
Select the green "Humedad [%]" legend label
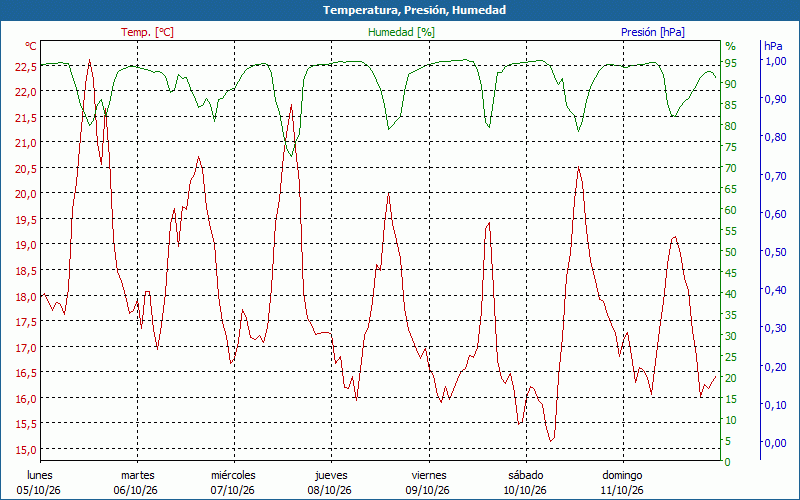pyautogui.click(x=402, y=32)
